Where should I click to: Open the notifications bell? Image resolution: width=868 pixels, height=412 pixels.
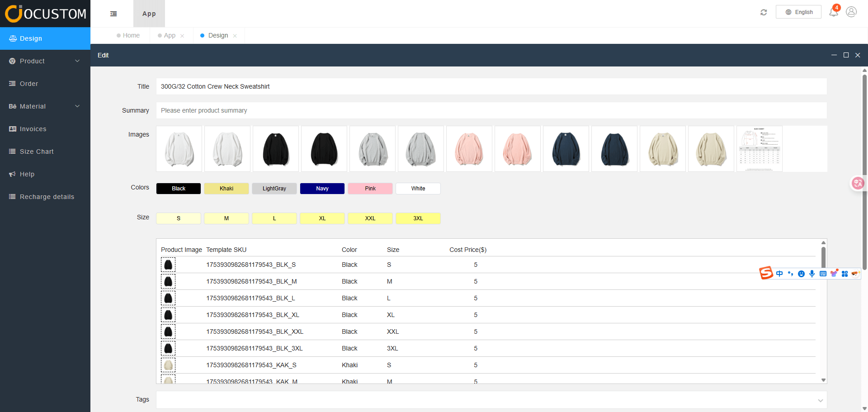click(x=833, y=12)
